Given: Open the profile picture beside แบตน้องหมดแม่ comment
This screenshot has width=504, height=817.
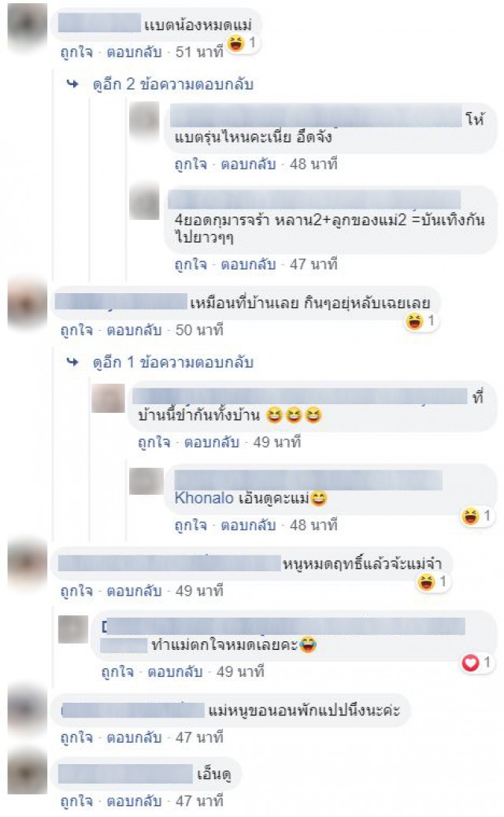Looking at the screenshot, I should click(x=27, y=25).
